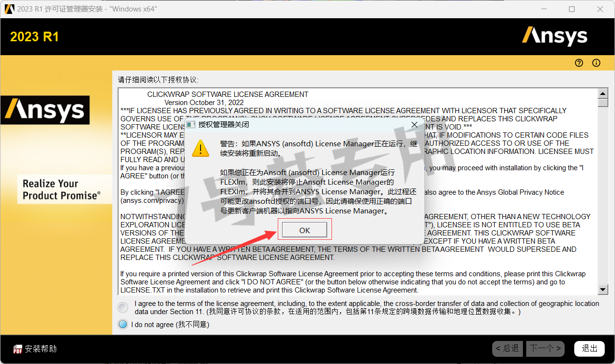Click the license agreement scrollbar thumb
The width and height of the screenshot is (615, 364).
tap(603, 103)
